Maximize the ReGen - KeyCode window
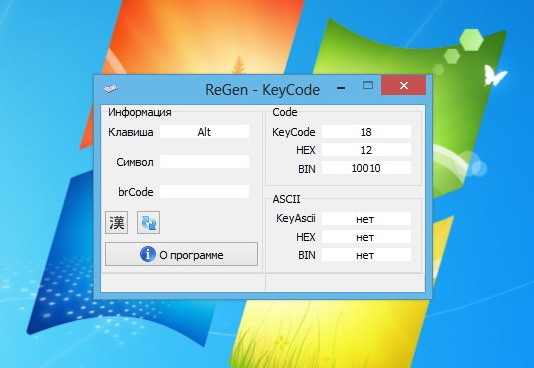 [x=368, y=85]
